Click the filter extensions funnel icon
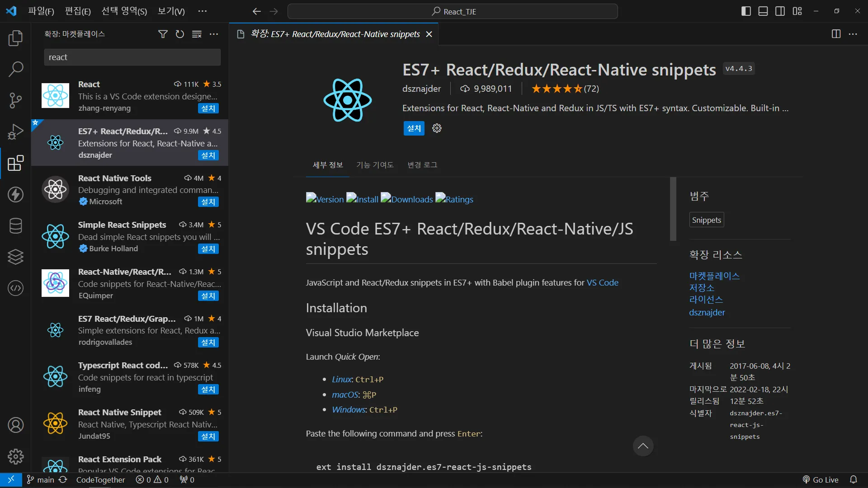Image resolution: width=868 pixels, height=488 pixels. click(x=163, y=34)
